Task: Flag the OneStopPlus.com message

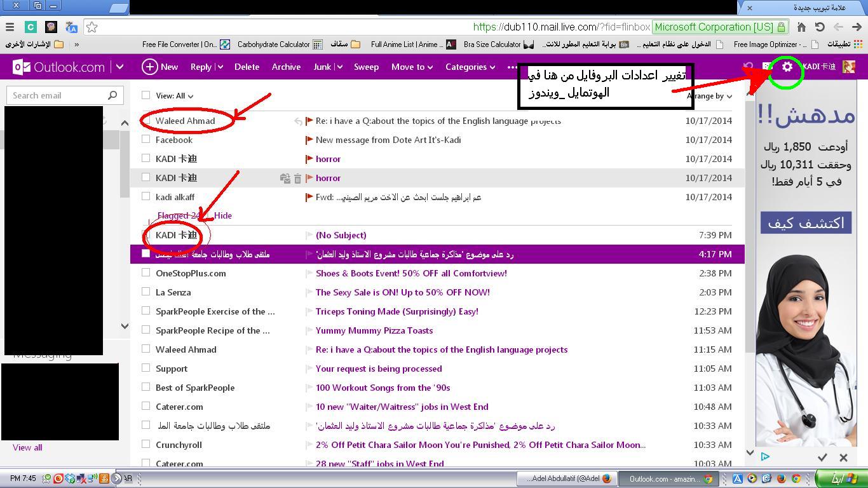Action: click(309, 273)
